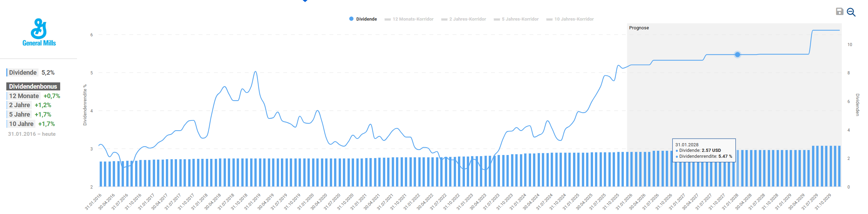Click the General Mills logo

pyautogui.click(x=39, y=32)
